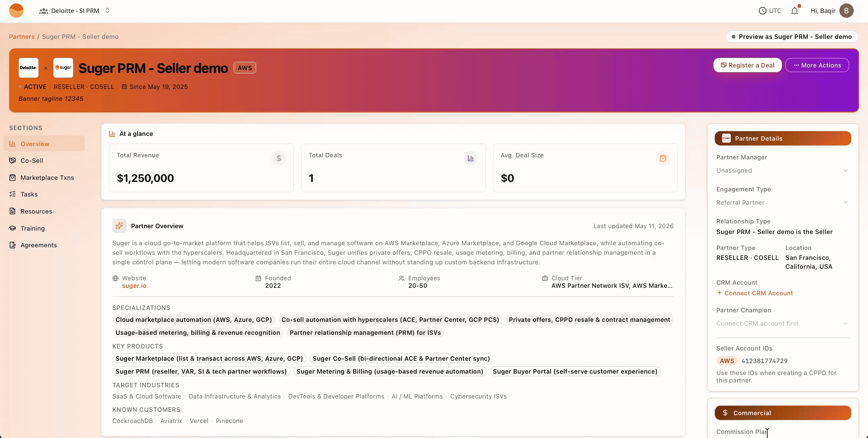Expand the Partner Champion dropdown
868x438 pixels.
click(x=782, y=324)
